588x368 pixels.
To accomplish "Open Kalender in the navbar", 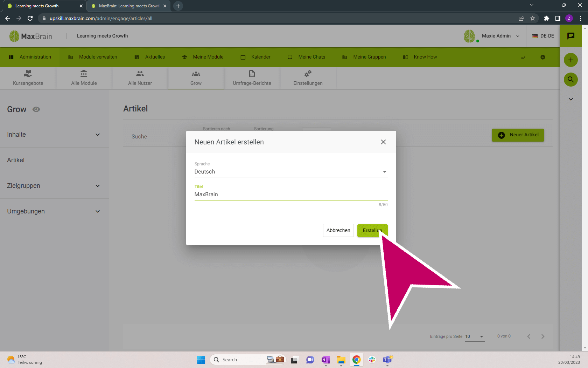I will (x=255, y=57).
